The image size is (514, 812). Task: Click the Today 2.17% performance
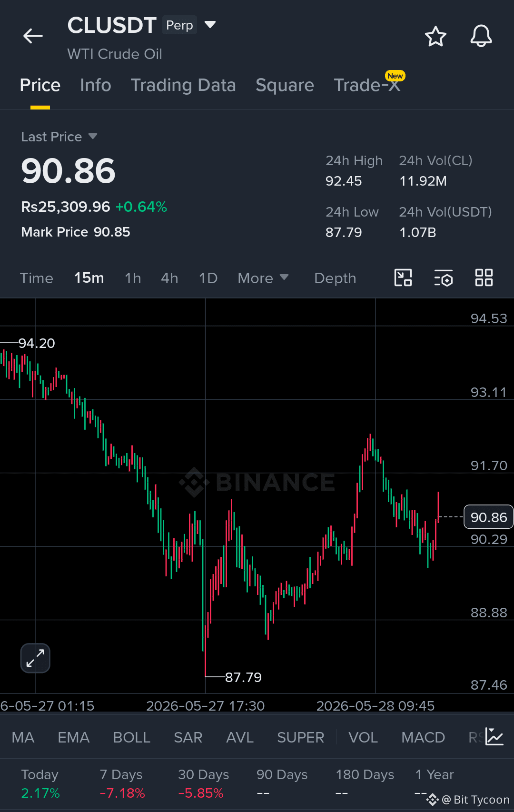pos(40,784)
